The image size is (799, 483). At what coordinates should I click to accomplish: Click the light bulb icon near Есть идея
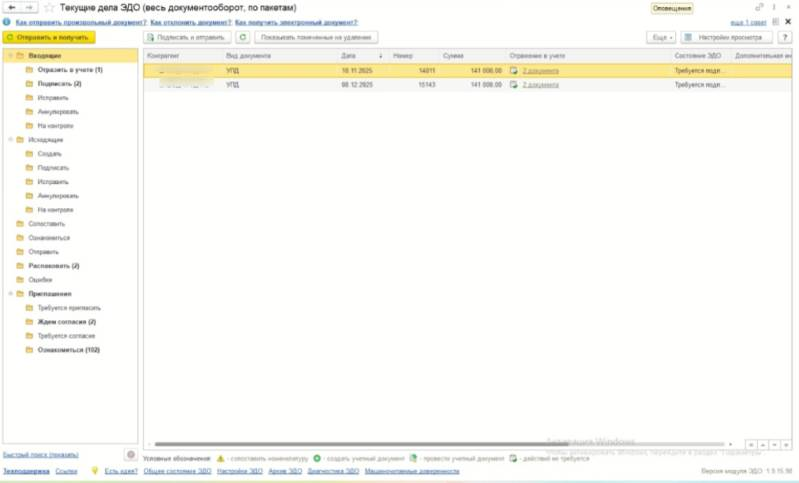coord(94,471)
